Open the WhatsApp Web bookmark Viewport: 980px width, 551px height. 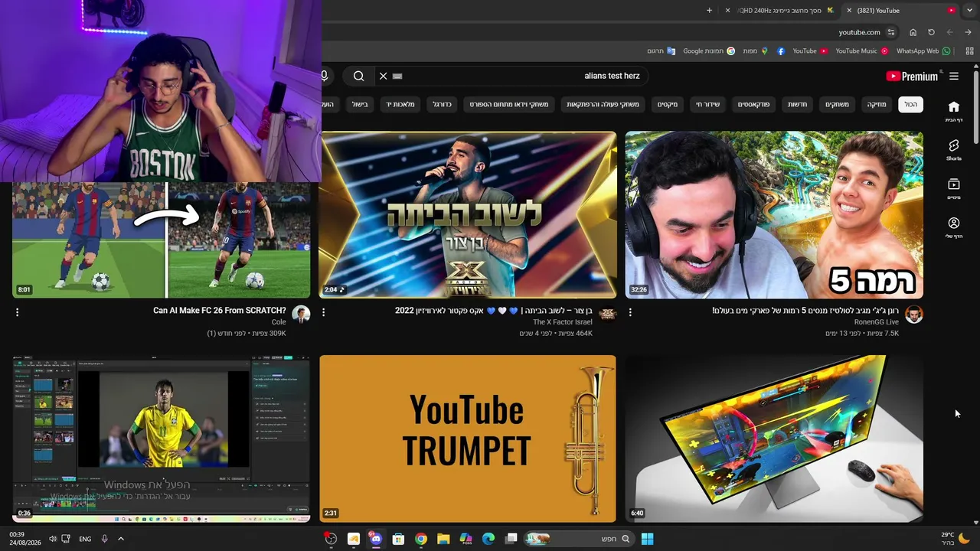[923, 51]
